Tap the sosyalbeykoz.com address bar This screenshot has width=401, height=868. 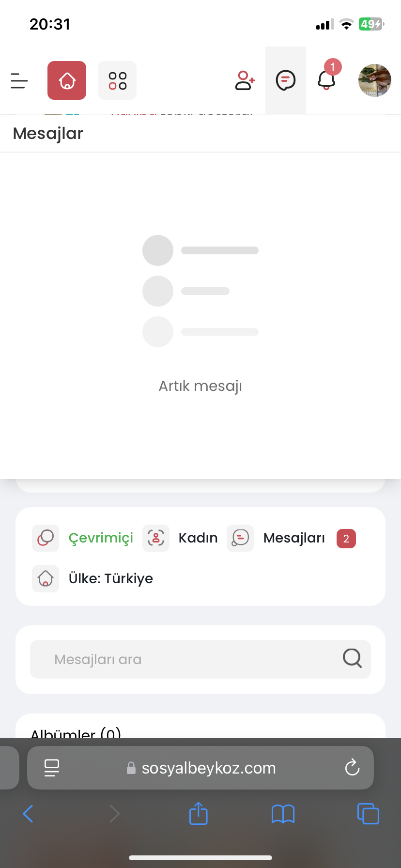[208, 768]
